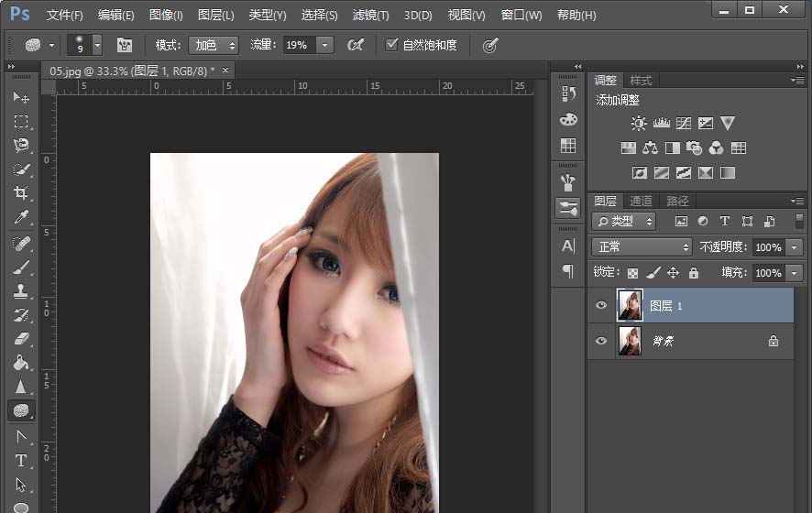Open the blend mode dropdown showing 正常
The width and height of the screenshot is (812, 513).
(x=642, y=247)
